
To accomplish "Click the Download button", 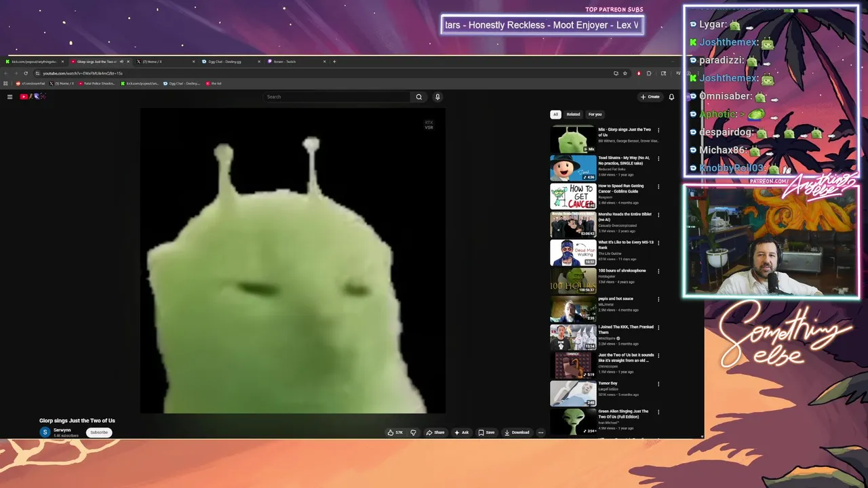I will click(517, 432).
